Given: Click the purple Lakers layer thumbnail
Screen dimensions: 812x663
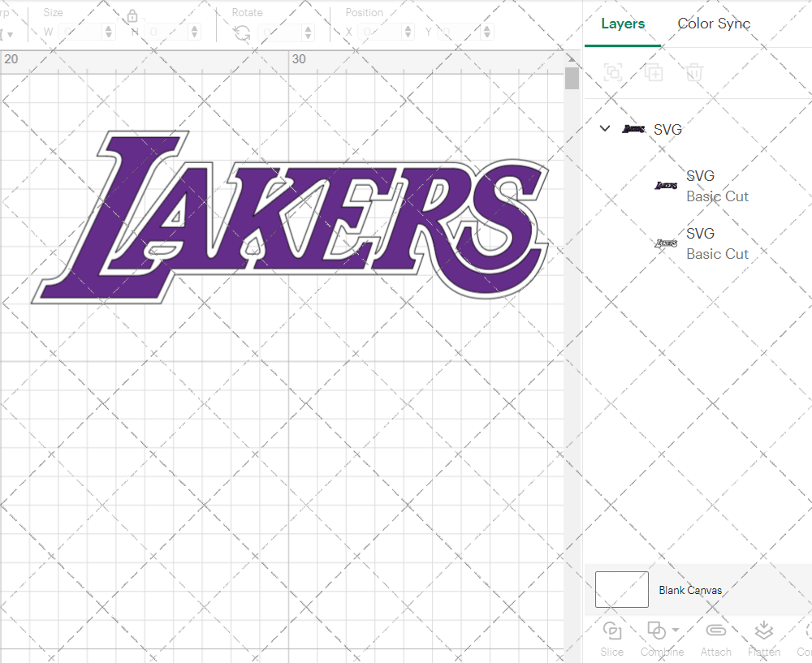Looking at the screenshot, I should (666, 185).
